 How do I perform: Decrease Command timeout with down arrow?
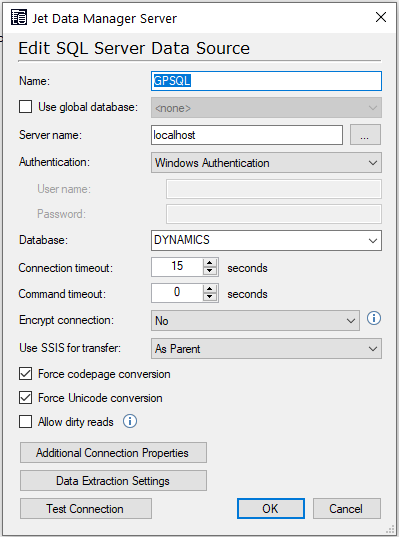coord(210,297)
